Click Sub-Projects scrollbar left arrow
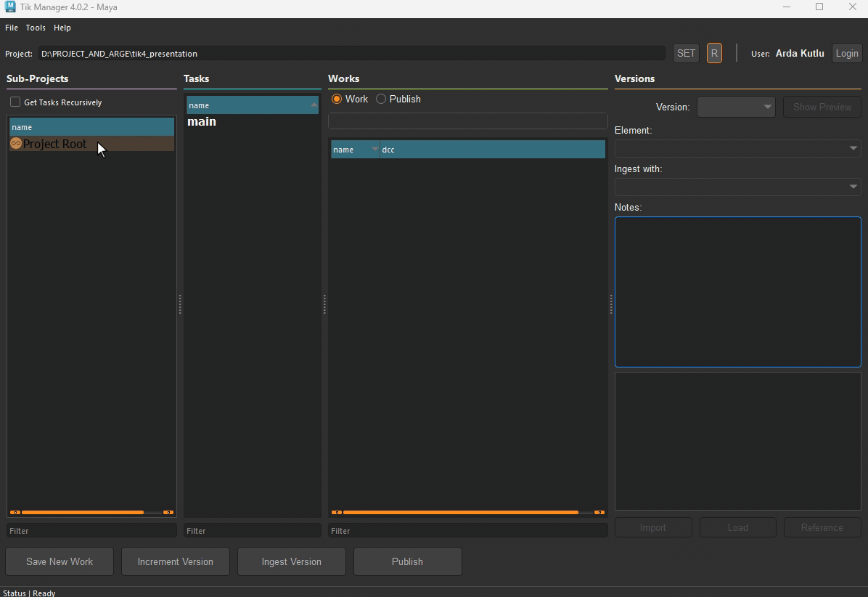Image resolution: width=868 pixels, height=597 pixels. (15, 512)
